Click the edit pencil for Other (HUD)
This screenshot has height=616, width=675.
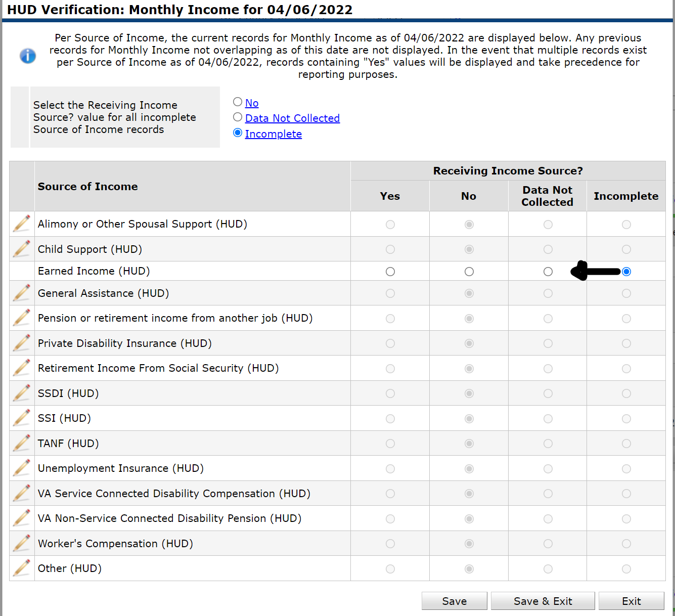point(21,568)
